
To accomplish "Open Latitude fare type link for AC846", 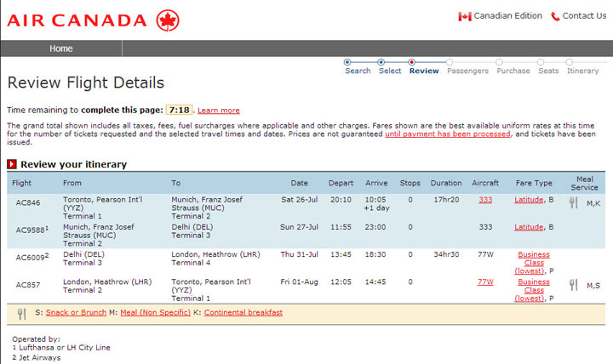I will pyautogui.click(x=529, y=200).
